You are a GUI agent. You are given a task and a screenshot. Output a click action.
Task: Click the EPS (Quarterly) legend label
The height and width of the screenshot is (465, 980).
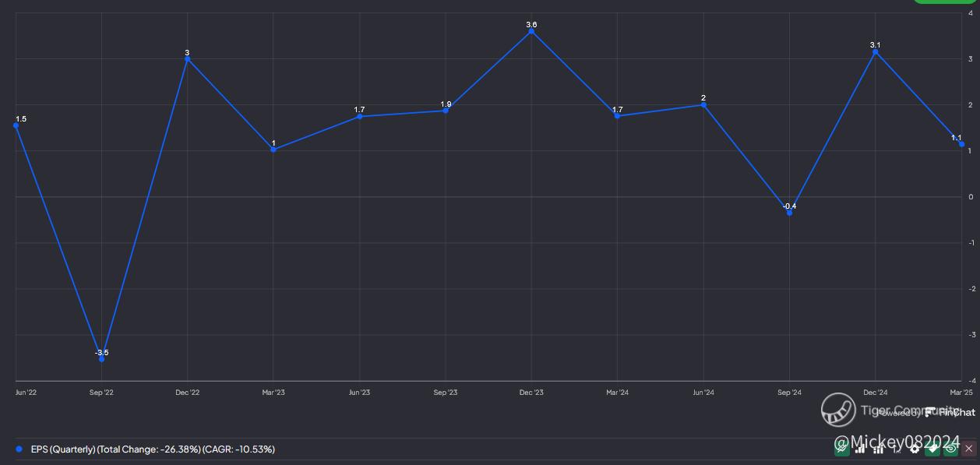(153, 449)
